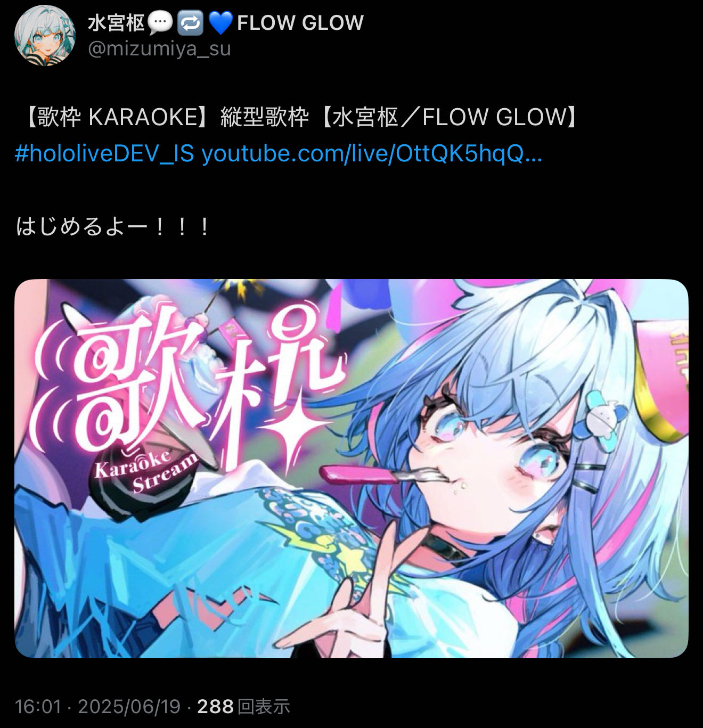703x728 pixels.
Task: Open the 水宮枢 profile avatar
Action: point(45,35)
